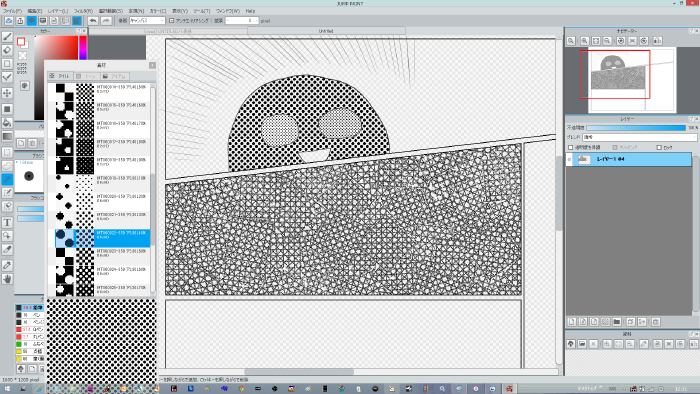Click the 拡張 pixel value stepper

(x=242, y=21)
